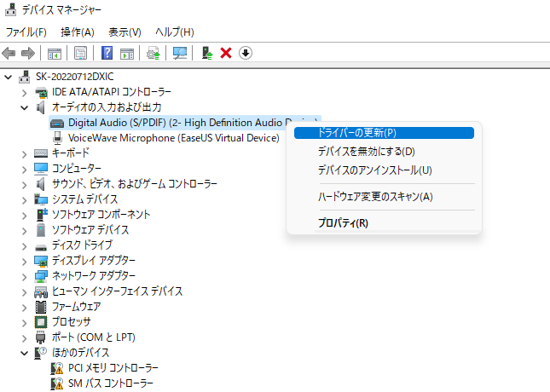Expand the コンピューター node
This screenshot has width=550, height=392.
[x=24, y=170]
